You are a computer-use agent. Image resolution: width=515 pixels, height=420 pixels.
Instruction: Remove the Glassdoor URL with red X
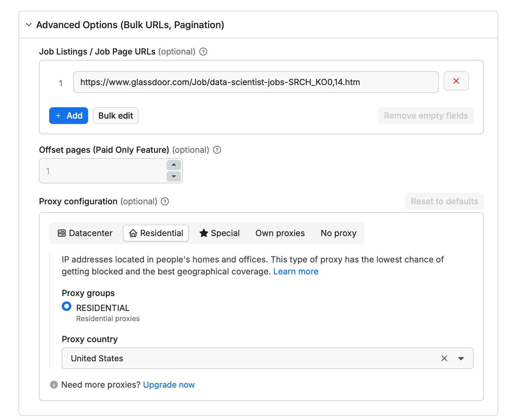(456, 81)
